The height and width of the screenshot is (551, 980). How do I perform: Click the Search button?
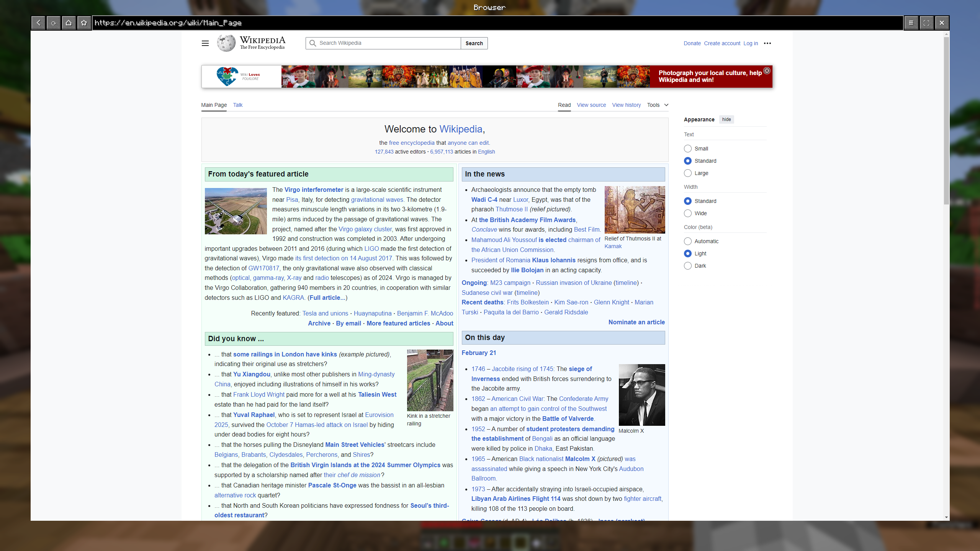click(x=474, y=43)
